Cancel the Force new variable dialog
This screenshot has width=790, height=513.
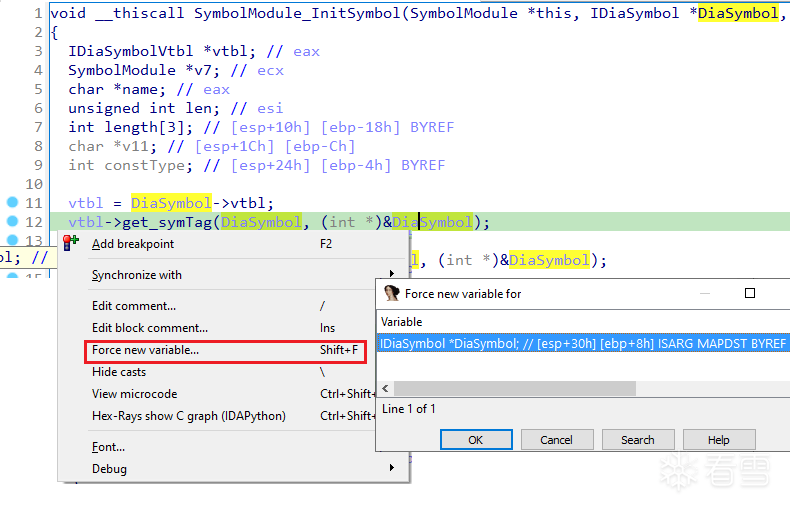[557, 440]
